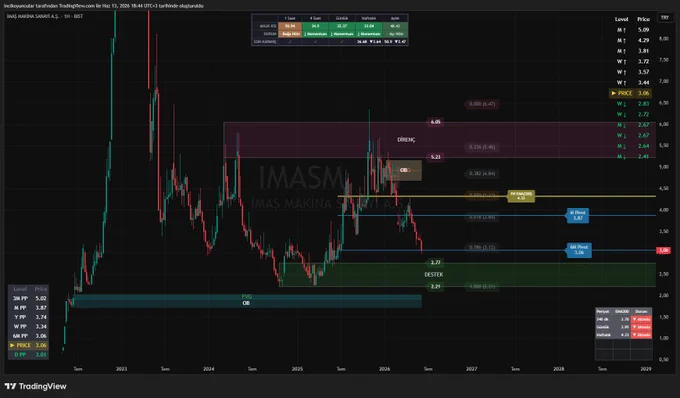Screen dimensions: 680x398
Task: Click the red 3,06 current price tag
Action: coord(663,250)
